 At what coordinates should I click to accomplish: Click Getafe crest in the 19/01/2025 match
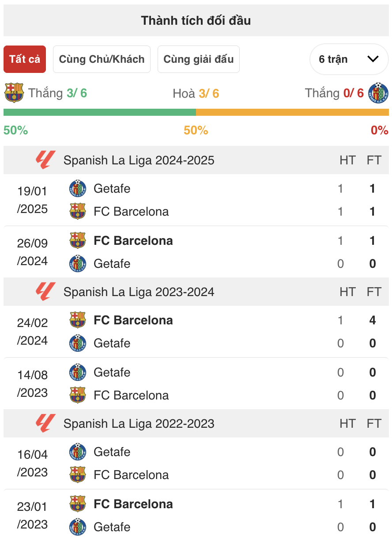78,188
